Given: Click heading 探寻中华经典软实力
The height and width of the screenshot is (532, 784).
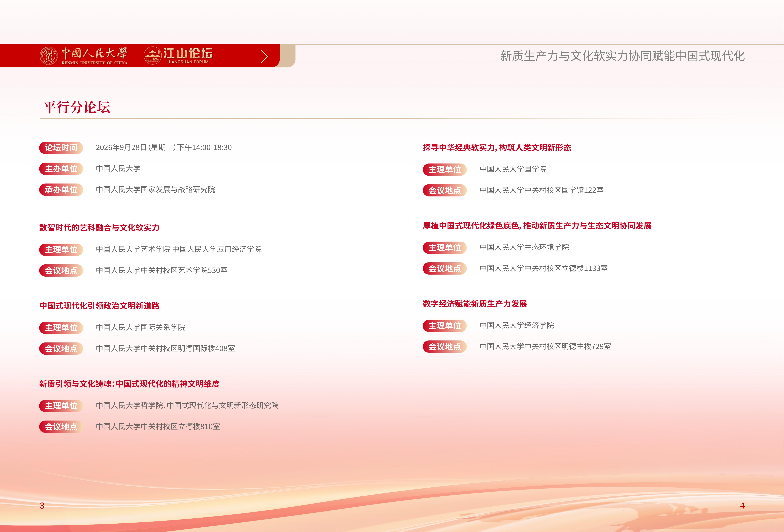Looking at the screenshot, I should [x=497, y=147].
